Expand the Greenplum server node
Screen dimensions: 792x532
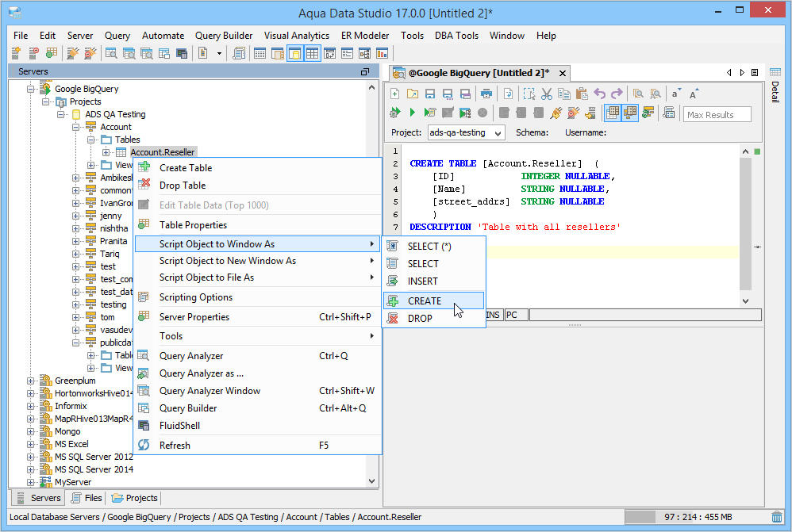pyautogui.click(x=30, y=381)
